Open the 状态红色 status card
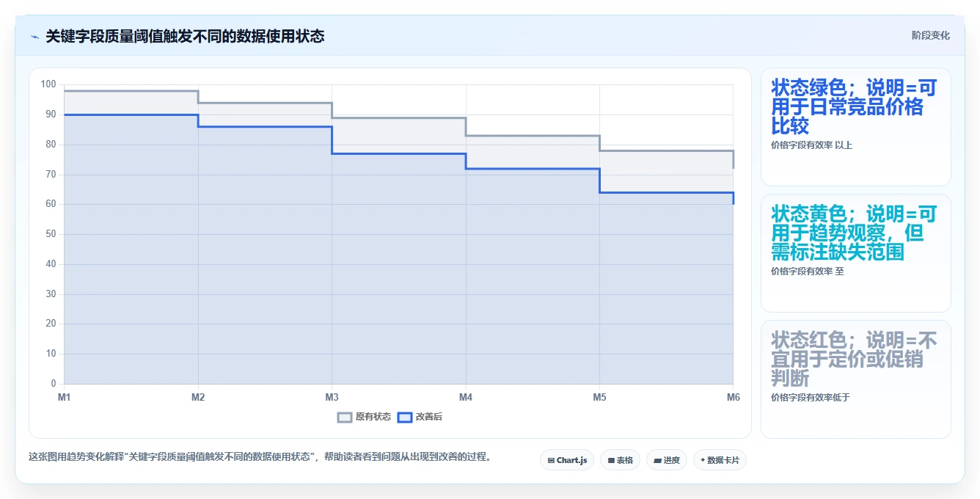 tap(856, 379)
